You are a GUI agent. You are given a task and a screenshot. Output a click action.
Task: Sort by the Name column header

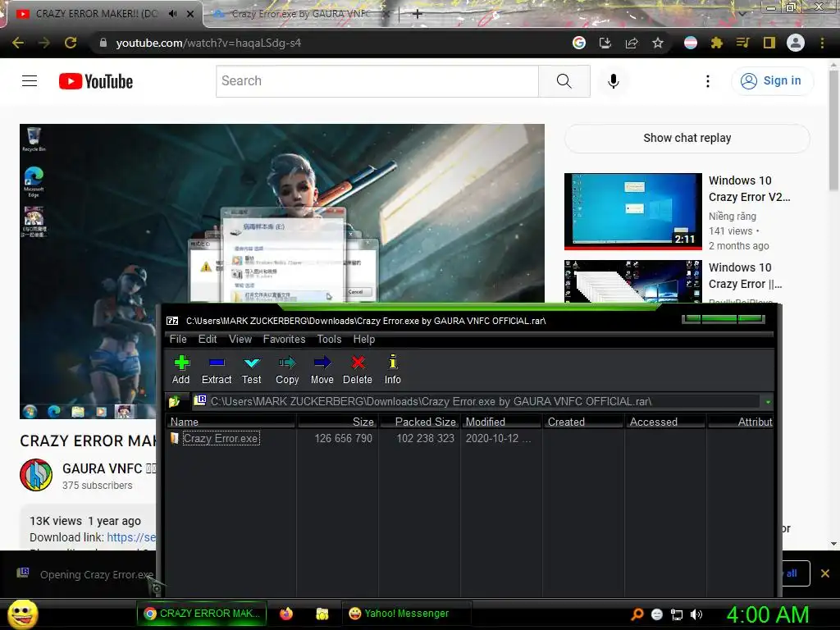click(231, 422)
